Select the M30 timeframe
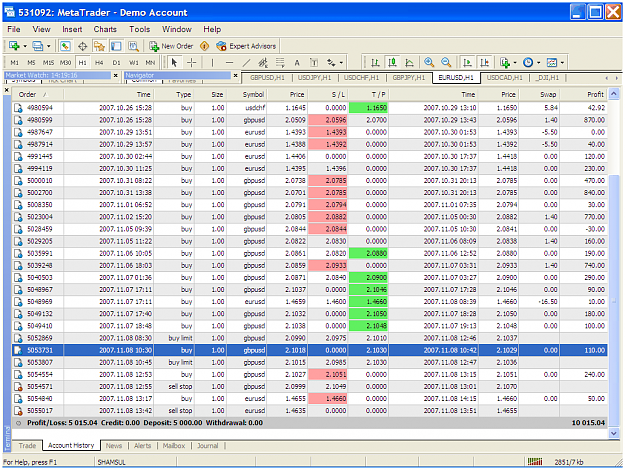The width and height of the screenshot is (625, 470). coord(65,63)
